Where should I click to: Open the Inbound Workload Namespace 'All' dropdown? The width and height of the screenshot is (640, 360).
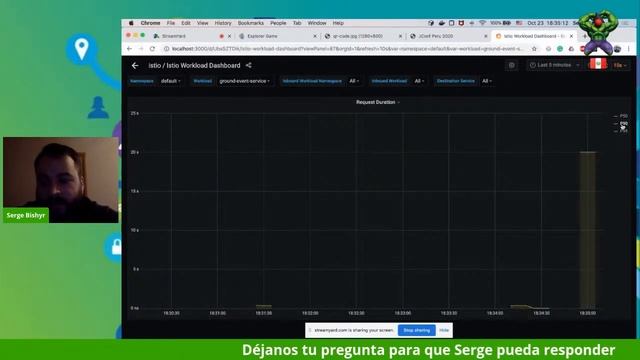click(354, 81)
